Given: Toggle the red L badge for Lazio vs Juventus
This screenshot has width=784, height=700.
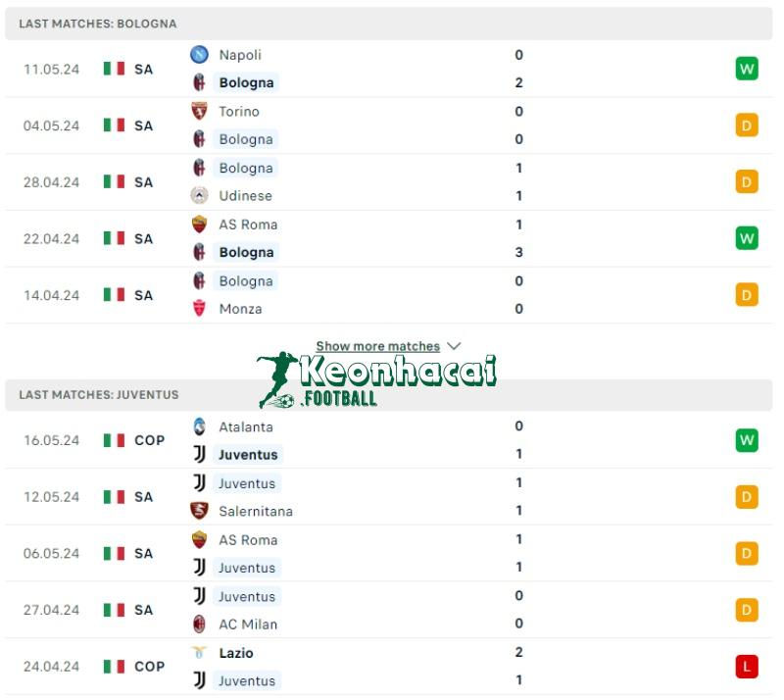Looking at the screenshot, I should (747, 665).
